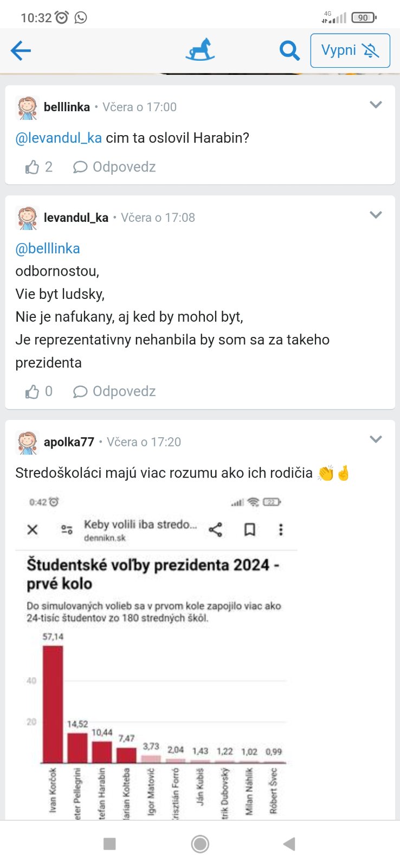Toggle the Vypni notifications button
This screenshot has width=400, height=868.
350,50
